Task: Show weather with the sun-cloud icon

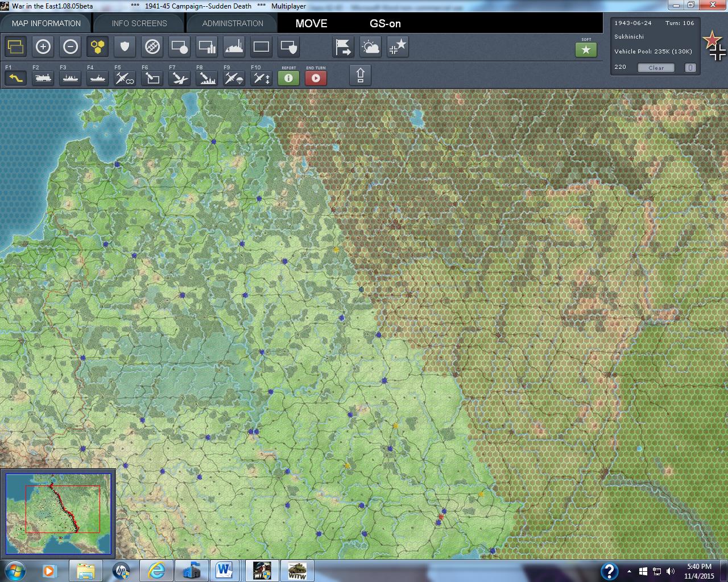Action: point(371,47)
